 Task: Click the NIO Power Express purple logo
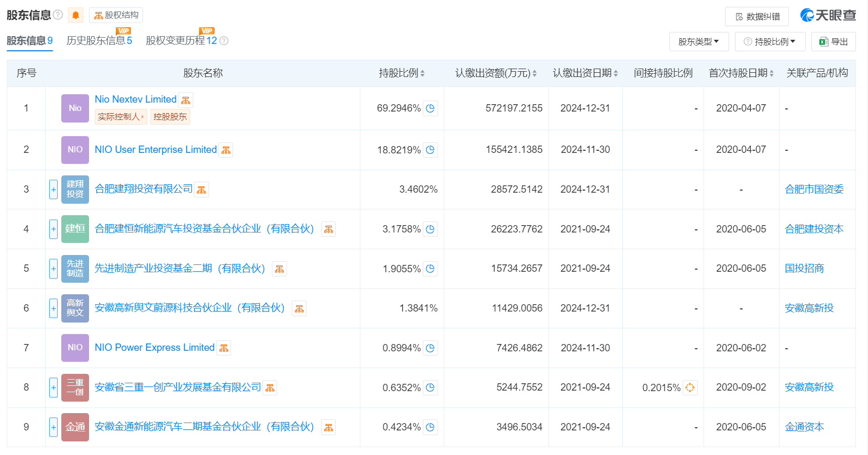(x=75, y=348)
